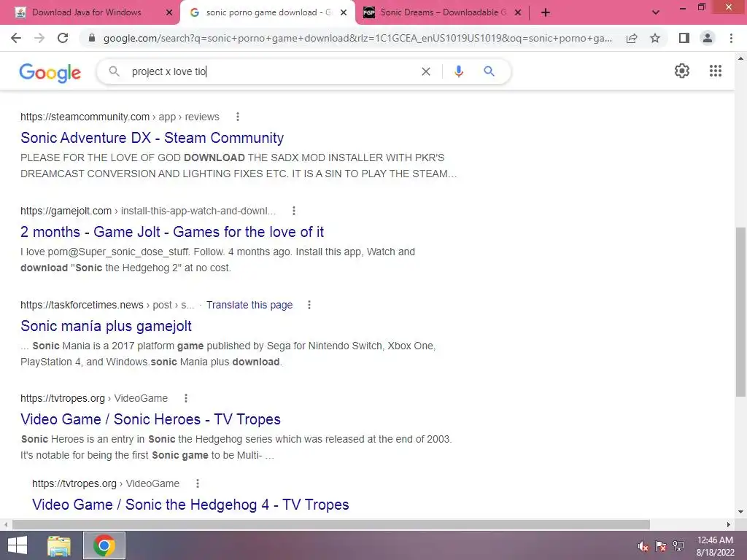Go to Google homepage via logo
Viewport: 747px width, 560px height.
(50, 72)
